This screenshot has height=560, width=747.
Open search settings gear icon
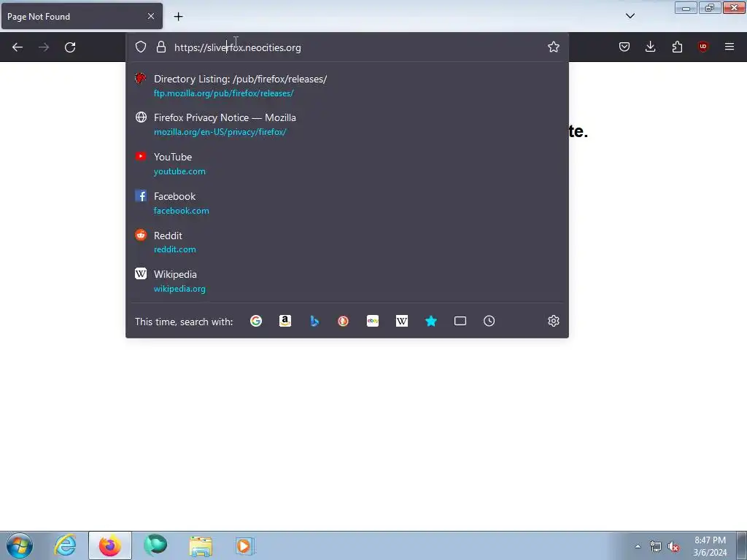tap(553, 321)
